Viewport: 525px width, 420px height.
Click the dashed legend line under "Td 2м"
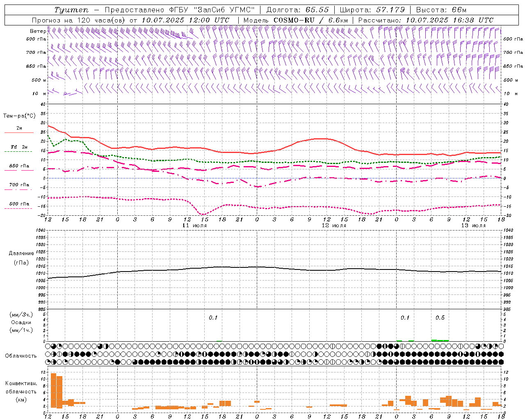pyautogui.click(x=19, y=151)
